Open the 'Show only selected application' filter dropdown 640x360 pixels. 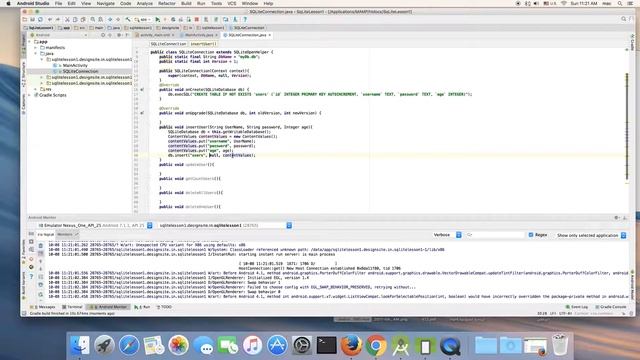[x=591, y=236]
